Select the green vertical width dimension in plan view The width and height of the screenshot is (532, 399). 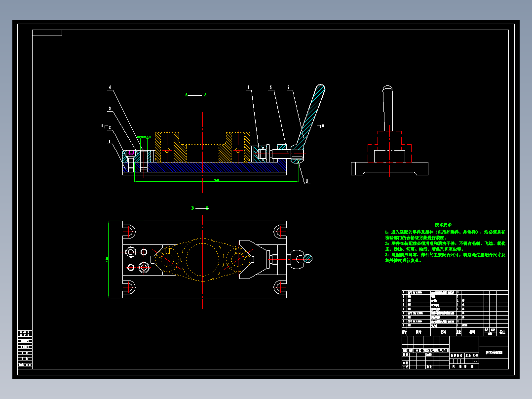click(108, 259)
